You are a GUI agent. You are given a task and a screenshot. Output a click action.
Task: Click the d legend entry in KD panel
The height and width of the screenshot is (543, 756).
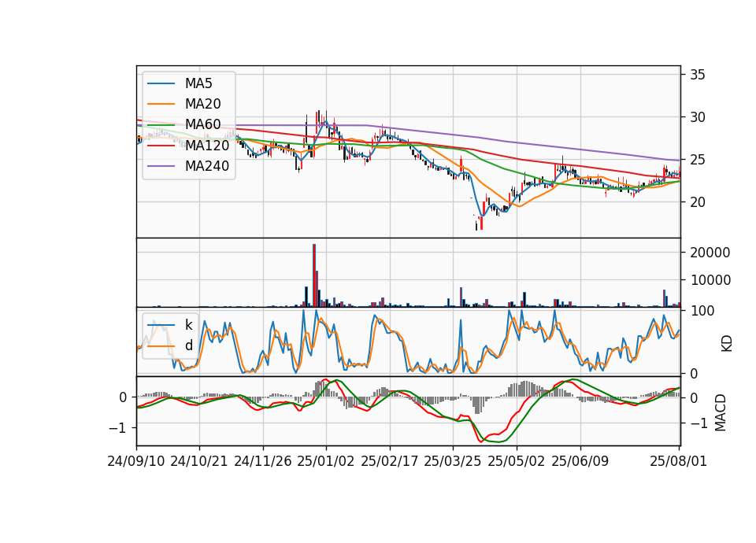(x=188, y=345)
